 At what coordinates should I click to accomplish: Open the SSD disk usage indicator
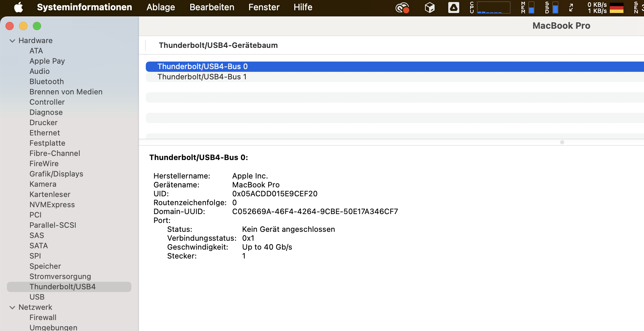[552, 8]
